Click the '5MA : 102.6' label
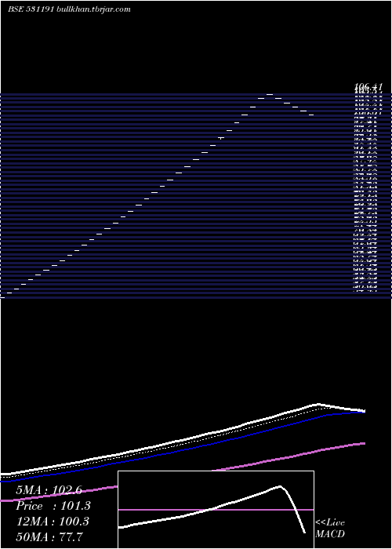The width and height of the screenshot is (392, 549). click(x=49, y=490)
